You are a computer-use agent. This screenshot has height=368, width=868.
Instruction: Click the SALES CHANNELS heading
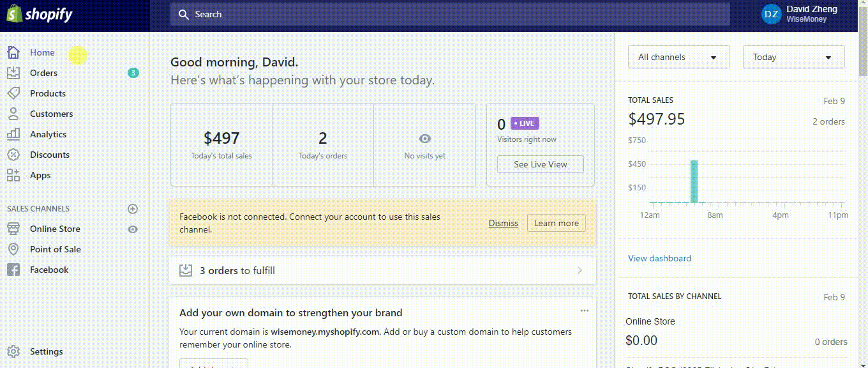coord(38,209)
